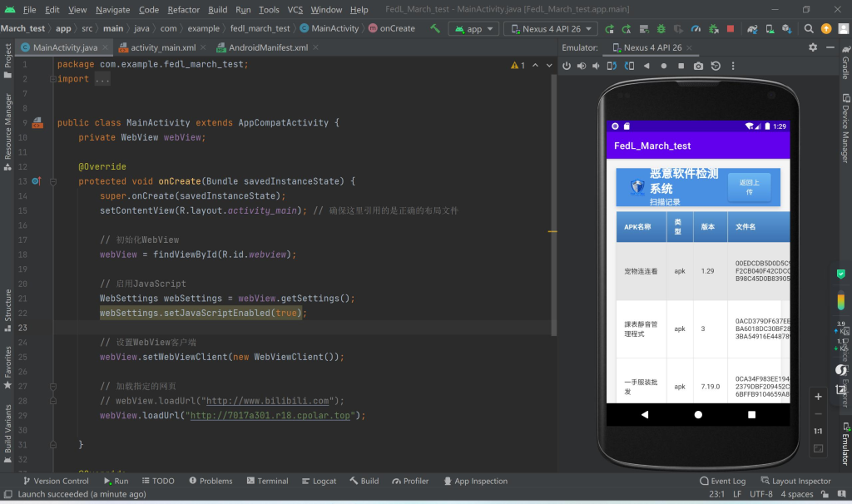Click the Debug app bug icon
Viewport: 852px width, 504px height.
661,28
